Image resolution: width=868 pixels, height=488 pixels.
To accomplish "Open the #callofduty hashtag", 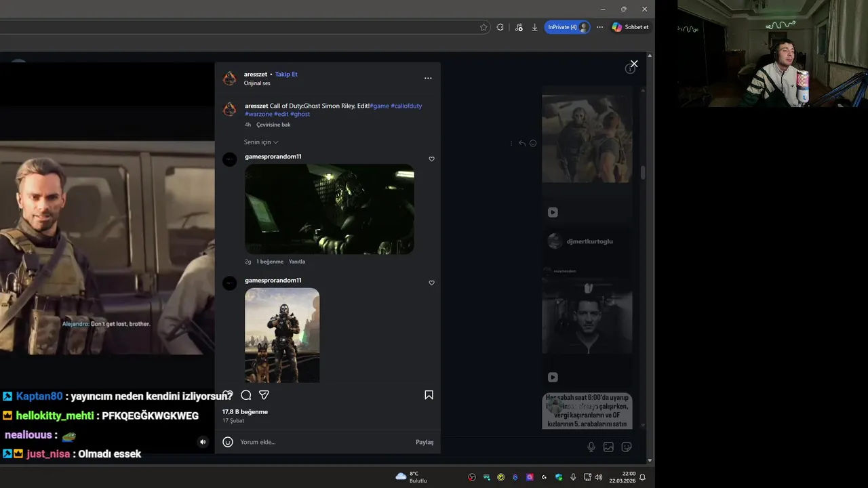I will point(406,106).
